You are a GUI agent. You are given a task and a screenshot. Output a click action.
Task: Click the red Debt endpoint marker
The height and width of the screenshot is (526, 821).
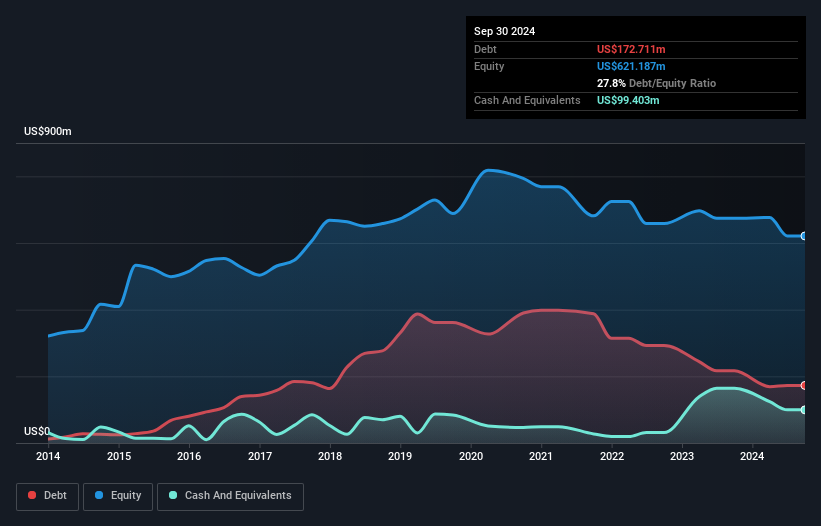(x=804, y=386)
